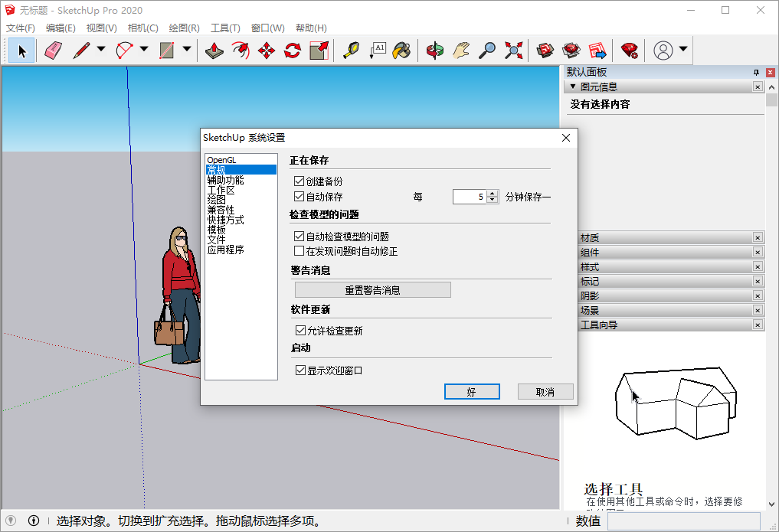Select the Rotate tool
Image resolution: width=779 pixels, height=532 pixels.
tap(292, 50)
